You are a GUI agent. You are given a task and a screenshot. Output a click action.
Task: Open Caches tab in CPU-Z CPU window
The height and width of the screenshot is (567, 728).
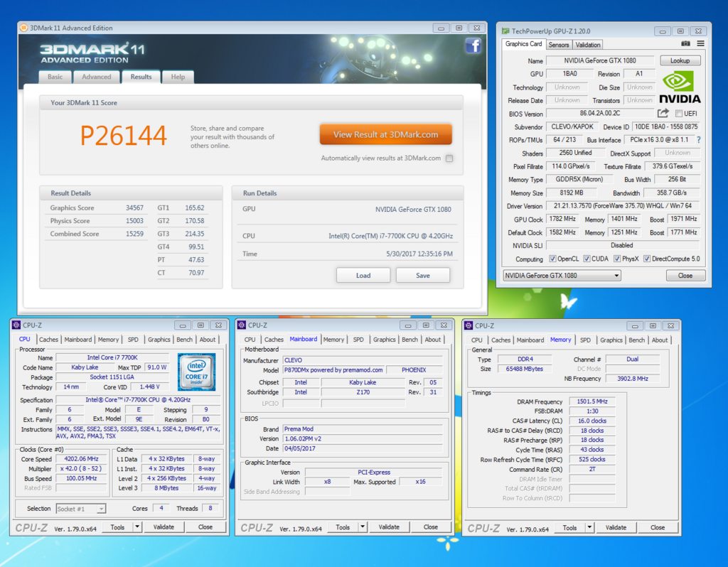tap(49, 340)
